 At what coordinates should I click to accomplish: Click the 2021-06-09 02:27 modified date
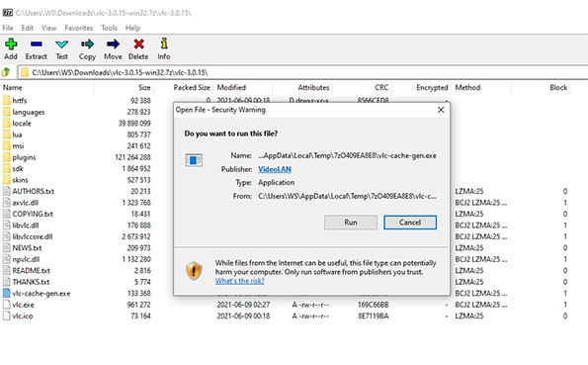tap(243, 305)
